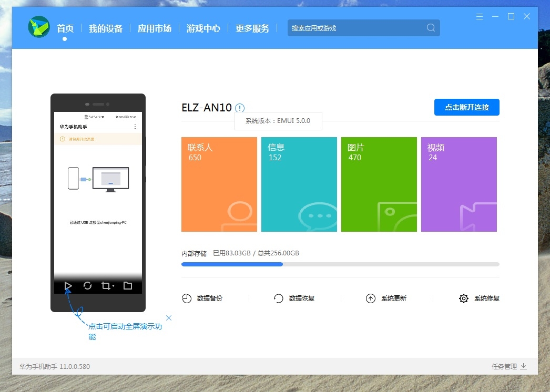
Task: Maximize the HiSuite window
Action: click(x=511, y=16)
